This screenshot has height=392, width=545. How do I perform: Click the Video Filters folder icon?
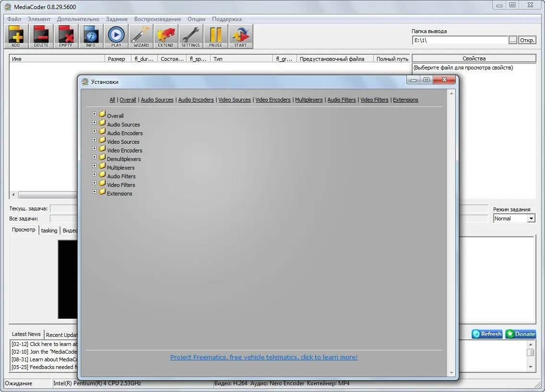tap(102, 183)
